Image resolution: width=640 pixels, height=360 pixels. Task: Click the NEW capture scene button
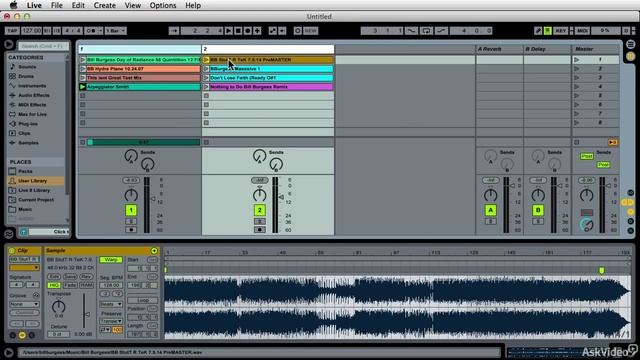coord(311,31)
